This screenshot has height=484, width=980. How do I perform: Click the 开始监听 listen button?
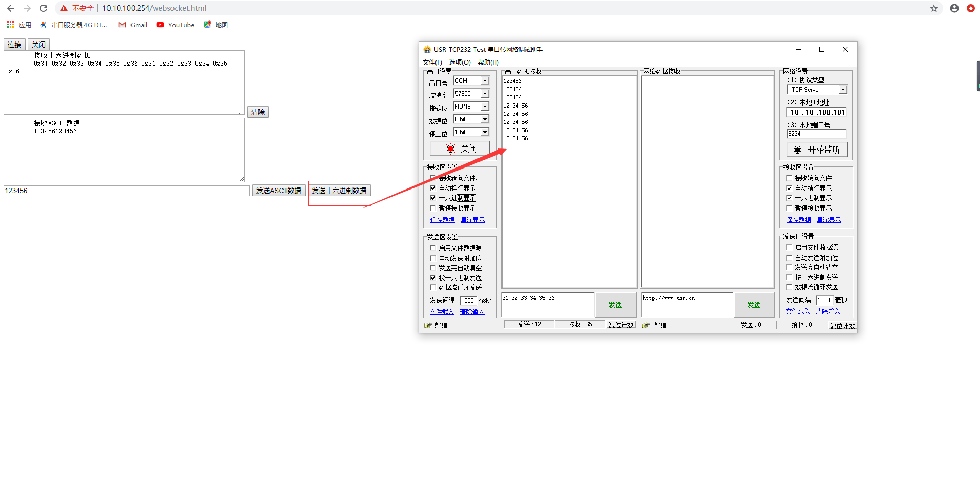(x=817, y=150)
